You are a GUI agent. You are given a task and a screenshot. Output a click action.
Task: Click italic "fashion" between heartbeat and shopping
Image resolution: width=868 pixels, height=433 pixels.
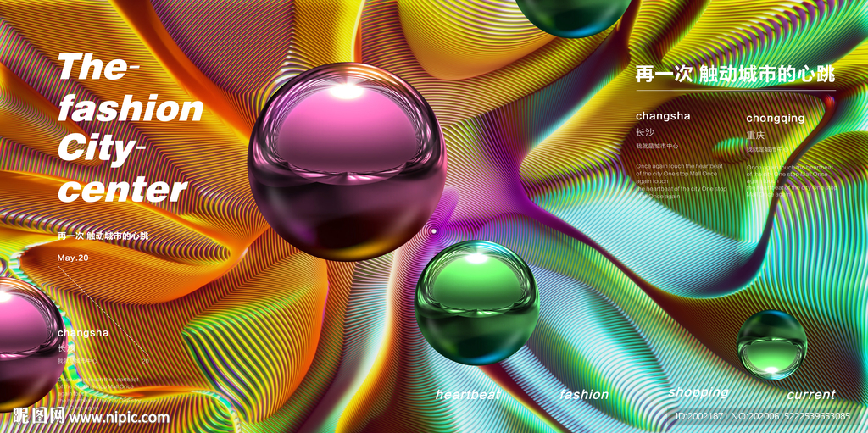584,395
